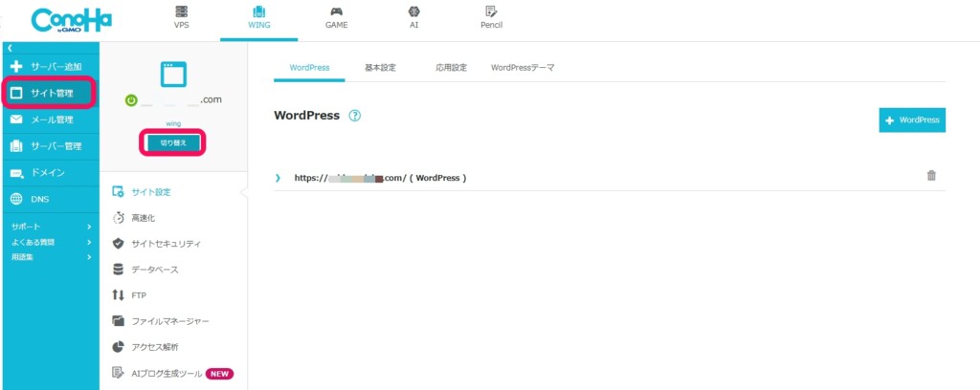The image size is (980, 390).
Task: Open the AI service tab
Action: tap(413, 17)
